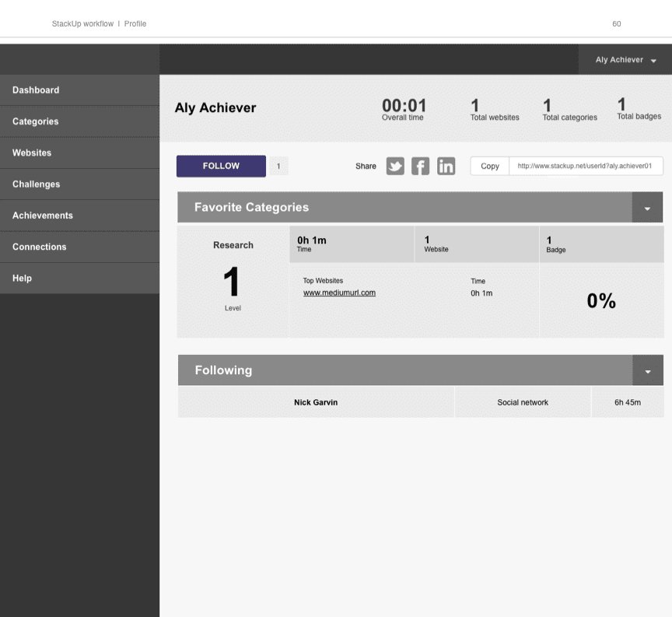The image size is (672, 617).
Task: Open the www.mediumurl.com link
Action: (339, 293)
